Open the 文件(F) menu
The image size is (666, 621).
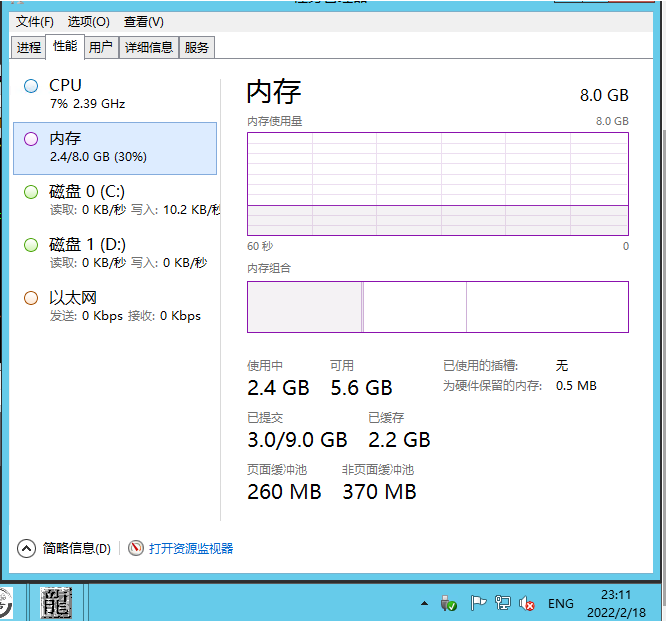tap(35, 22)
